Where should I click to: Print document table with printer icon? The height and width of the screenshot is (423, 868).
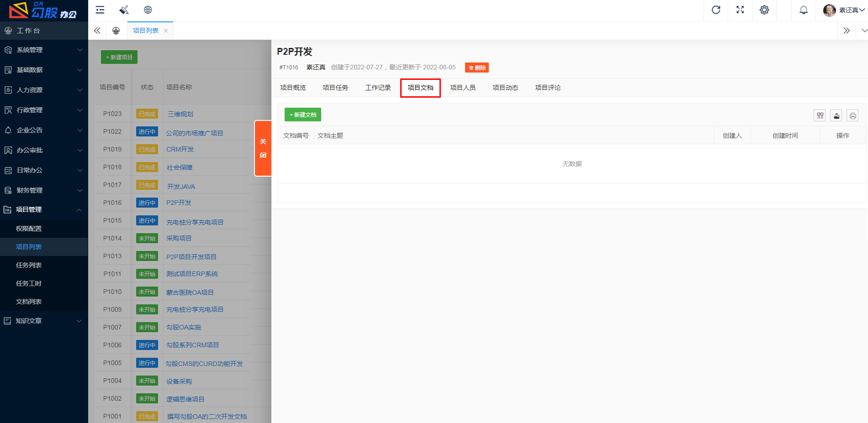click(x=852, y=115)
